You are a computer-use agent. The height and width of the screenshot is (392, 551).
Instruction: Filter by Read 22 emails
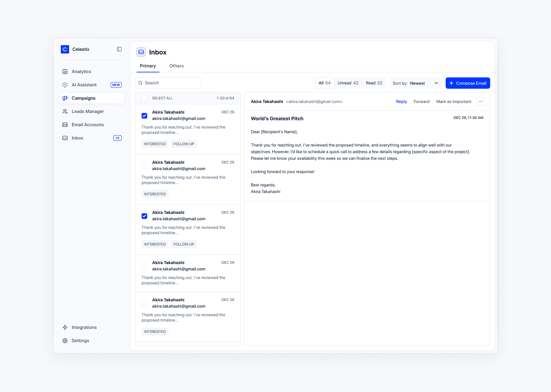(374, 83)
